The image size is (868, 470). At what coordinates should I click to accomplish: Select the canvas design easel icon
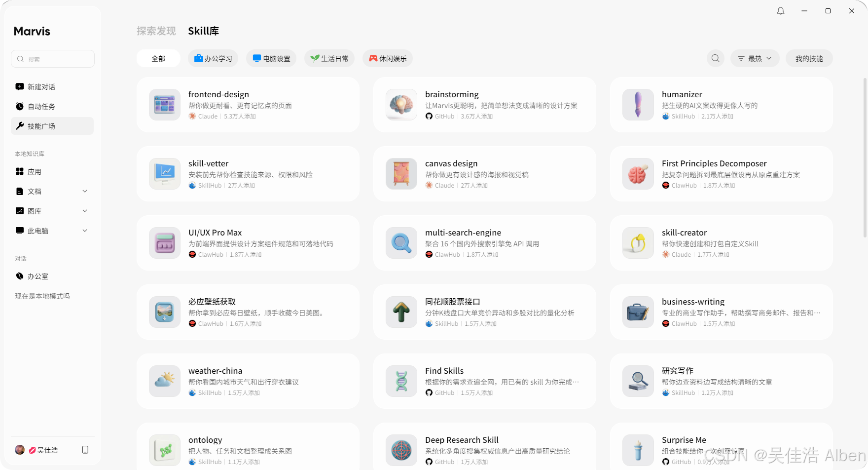401,174
